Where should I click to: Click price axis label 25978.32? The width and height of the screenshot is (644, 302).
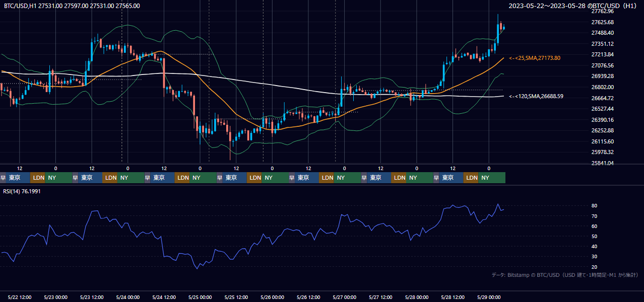[x=602, y=152]
